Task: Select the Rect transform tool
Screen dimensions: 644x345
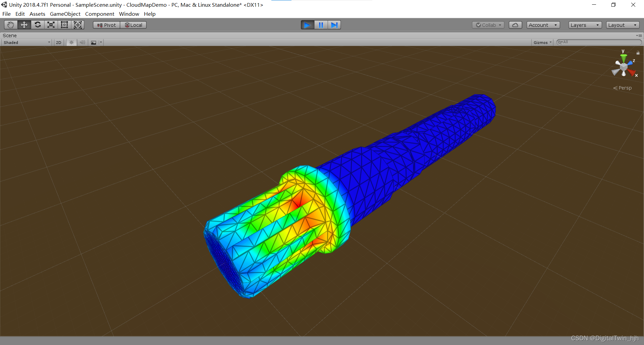Action: 64,25
